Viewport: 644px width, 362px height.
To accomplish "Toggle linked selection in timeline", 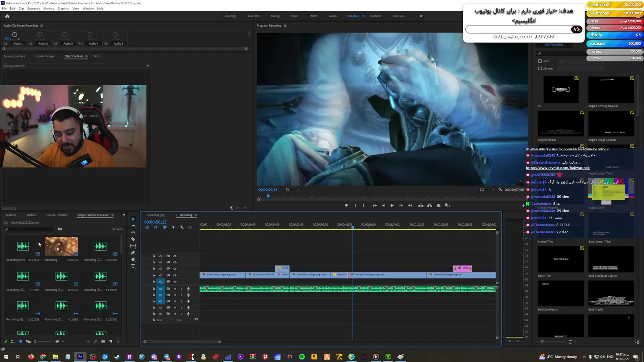I will pos(164,227).
